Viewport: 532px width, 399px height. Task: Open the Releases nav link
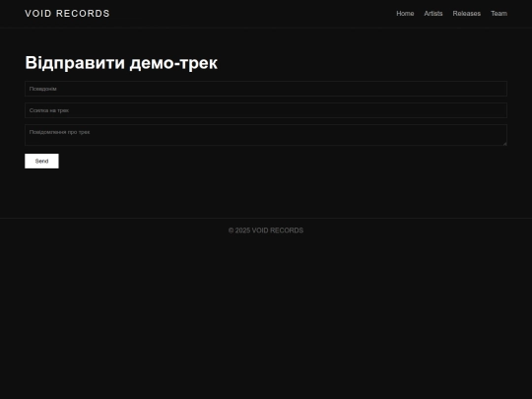[467, 14]
